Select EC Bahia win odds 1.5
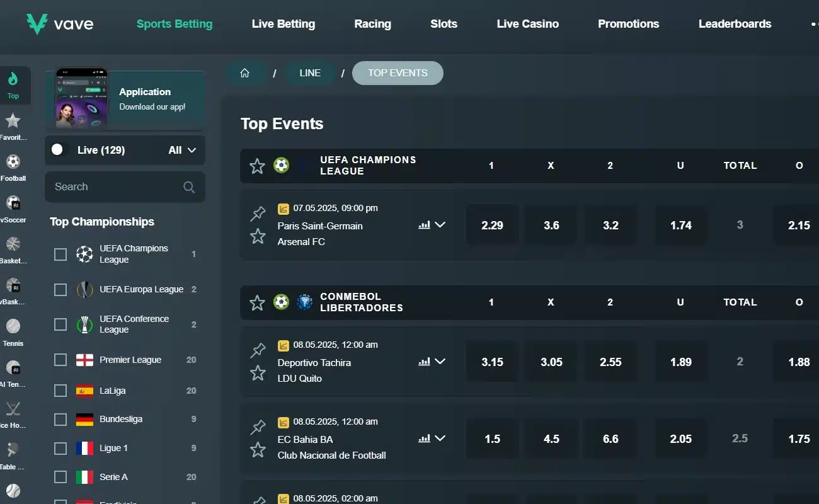Viewport: 819px width, 504px height. click(x=492, y=438)
